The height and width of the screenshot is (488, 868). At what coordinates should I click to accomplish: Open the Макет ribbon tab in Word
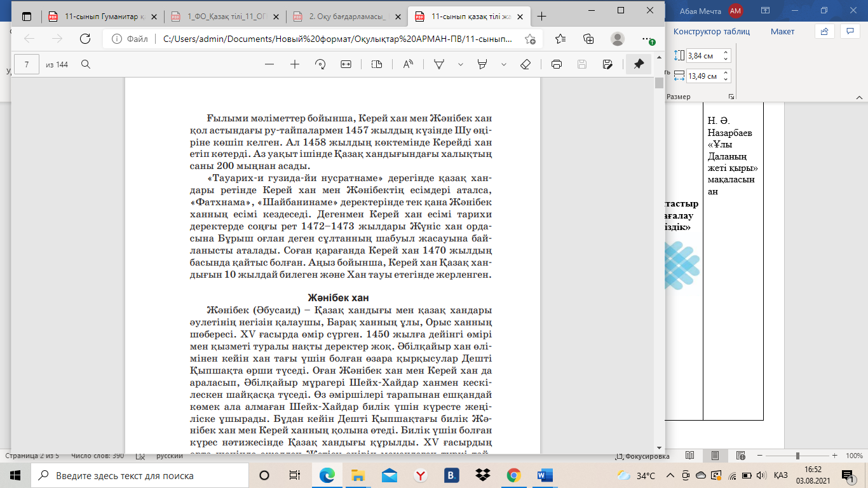(782, 31)
